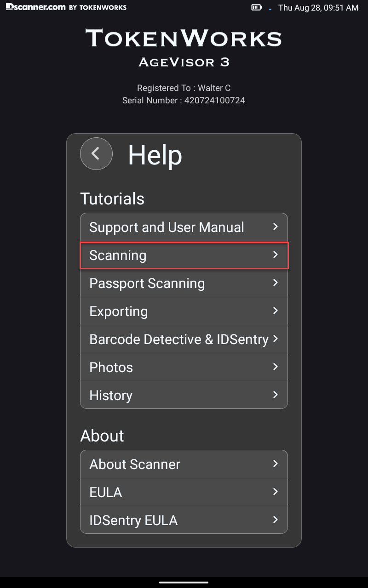Tap the battery icon in status bar
368x588 pixels.
coord(256,7)
